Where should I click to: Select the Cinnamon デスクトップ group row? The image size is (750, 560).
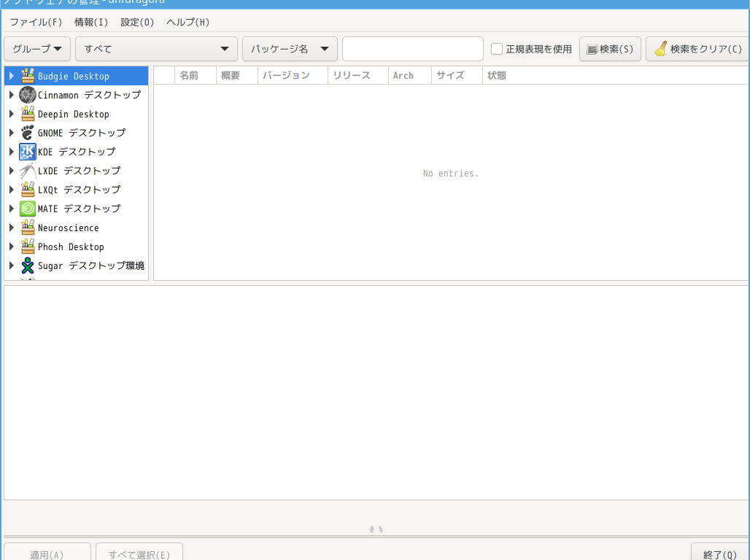(x=77, y=95)
